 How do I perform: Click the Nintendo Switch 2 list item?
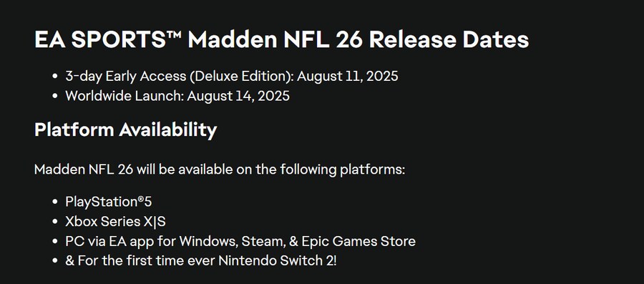click(201, 261)
